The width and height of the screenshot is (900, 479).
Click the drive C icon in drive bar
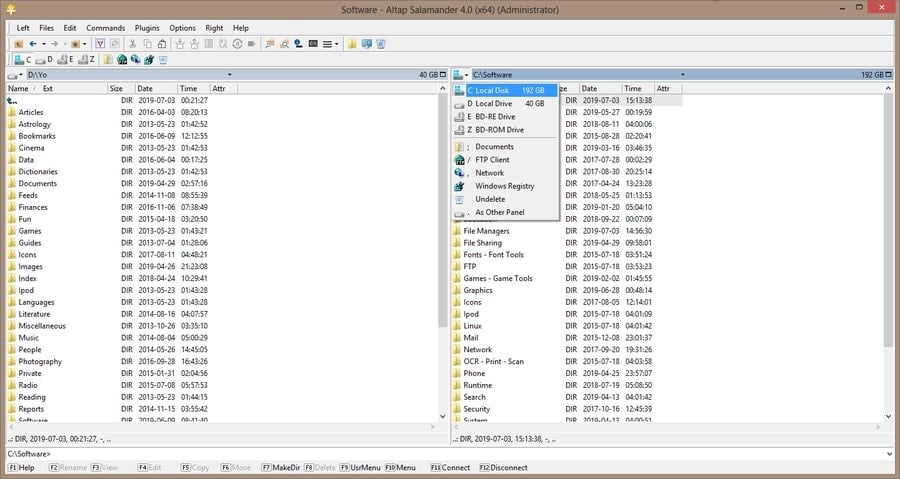tap(22, 60)
